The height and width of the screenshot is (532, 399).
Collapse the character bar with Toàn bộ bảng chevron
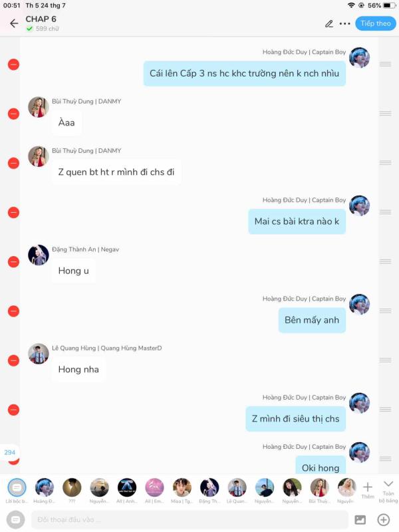(x=388, y=491)
